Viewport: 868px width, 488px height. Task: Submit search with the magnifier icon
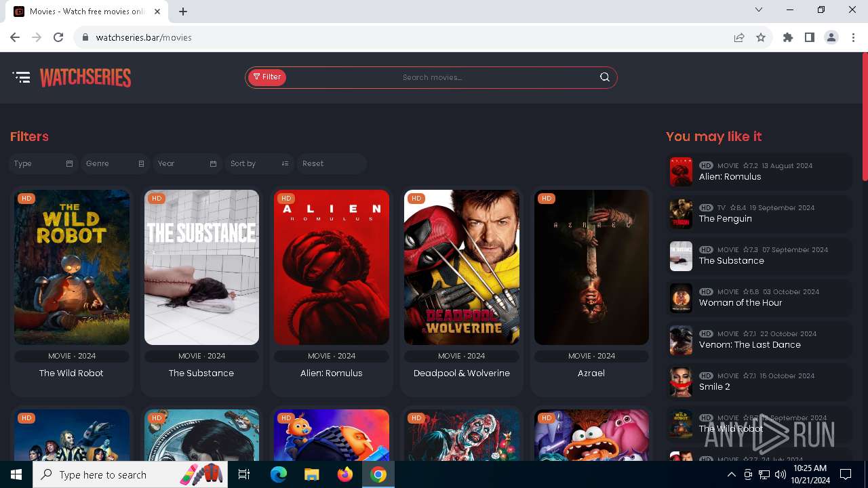coord(605,77)
